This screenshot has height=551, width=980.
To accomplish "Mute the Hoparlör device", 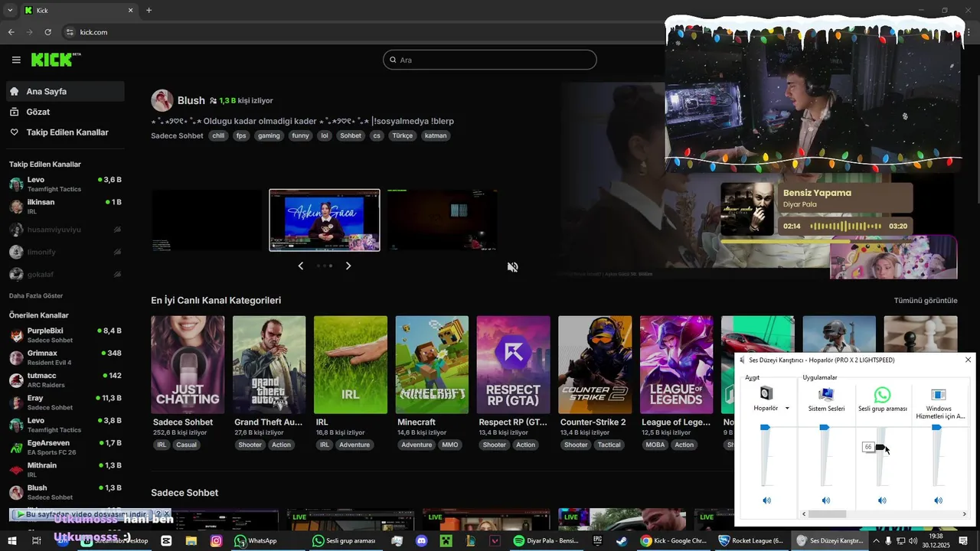I will click(x=766, y=500).
